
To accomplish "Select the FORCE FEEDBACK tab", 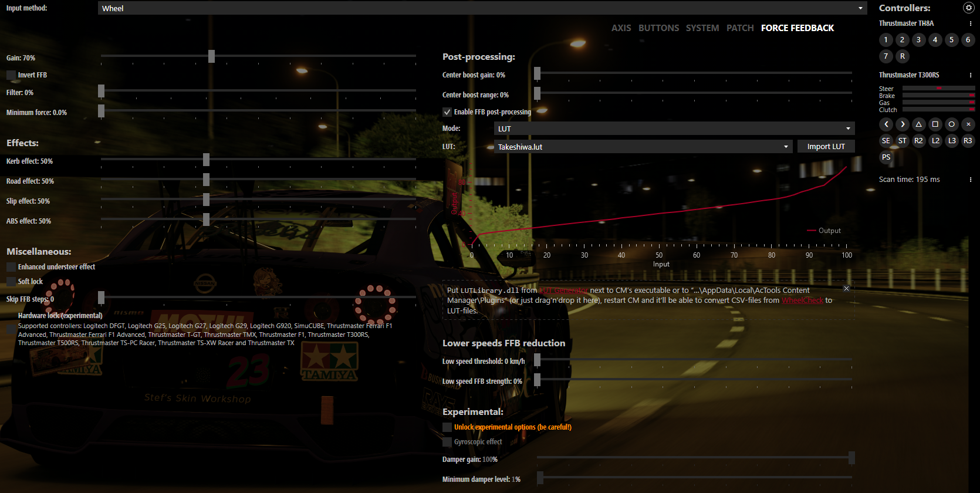I will coord(797,28).
